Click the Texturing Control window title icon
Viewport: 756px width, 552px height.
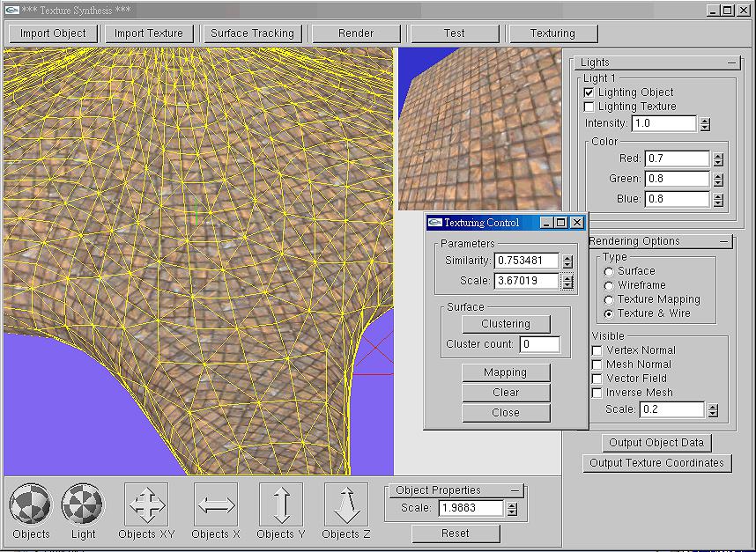click(x=434, y=223)
